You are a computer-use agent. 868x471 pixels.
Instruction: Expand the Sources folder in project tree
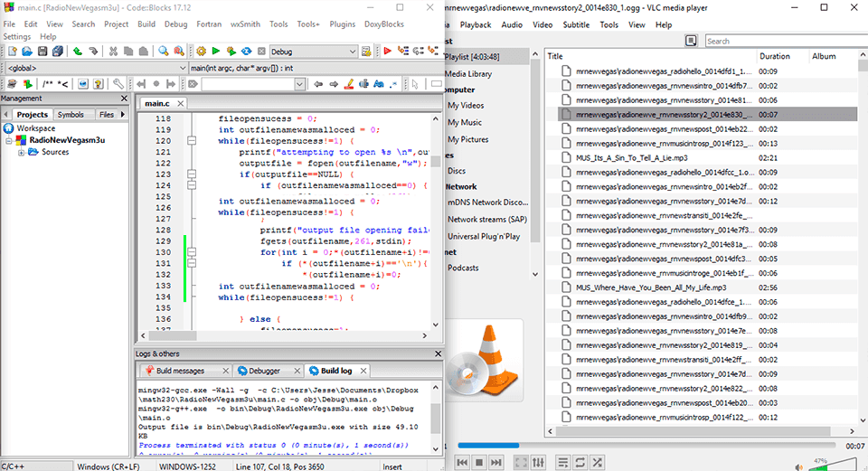[21, 152]
